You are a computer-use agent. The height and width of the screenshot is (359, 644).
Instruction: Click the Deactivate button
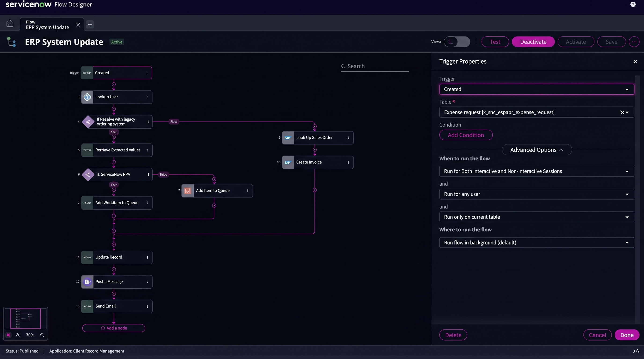[533, 42]
